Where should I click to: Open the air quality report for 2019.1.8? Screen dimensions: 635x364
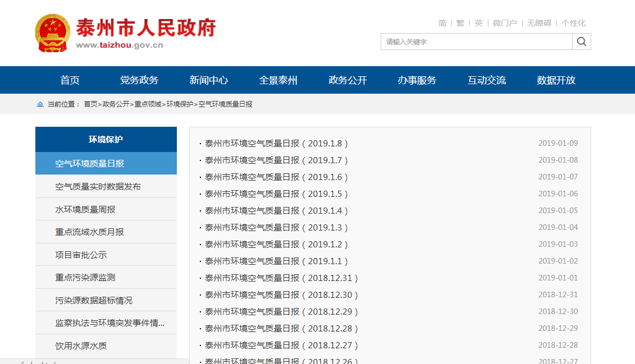[x=276, y=144]
